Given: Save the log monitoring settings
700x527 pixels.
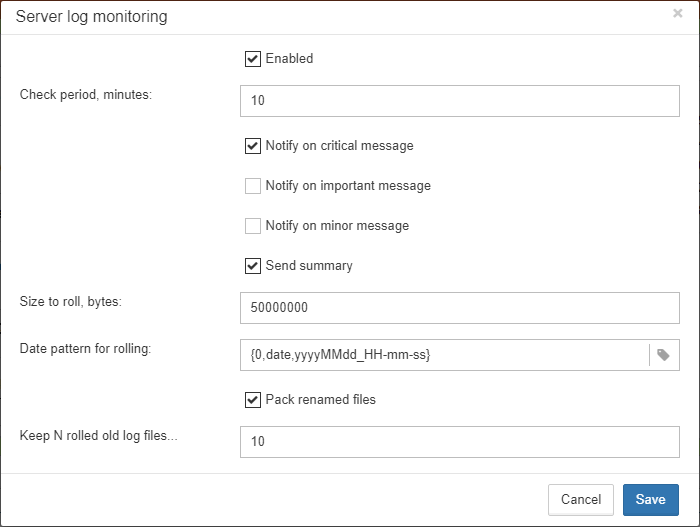Looking at the screenshot, I should tap(651, 500).
